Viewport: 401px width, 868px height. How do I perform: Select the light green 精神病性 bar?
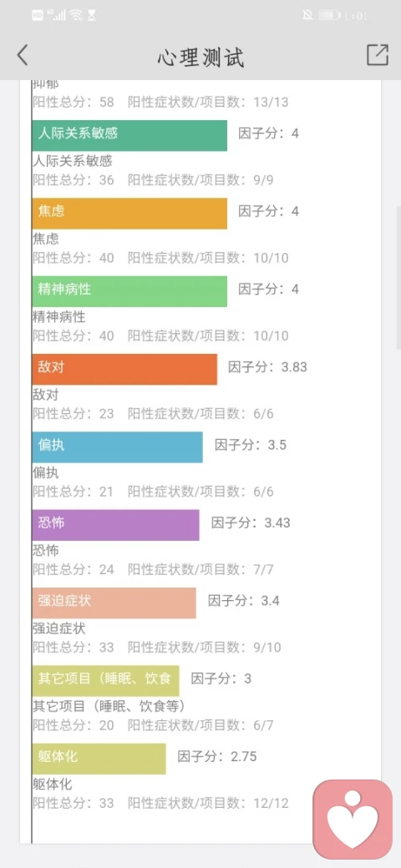[x=129, y=291]
